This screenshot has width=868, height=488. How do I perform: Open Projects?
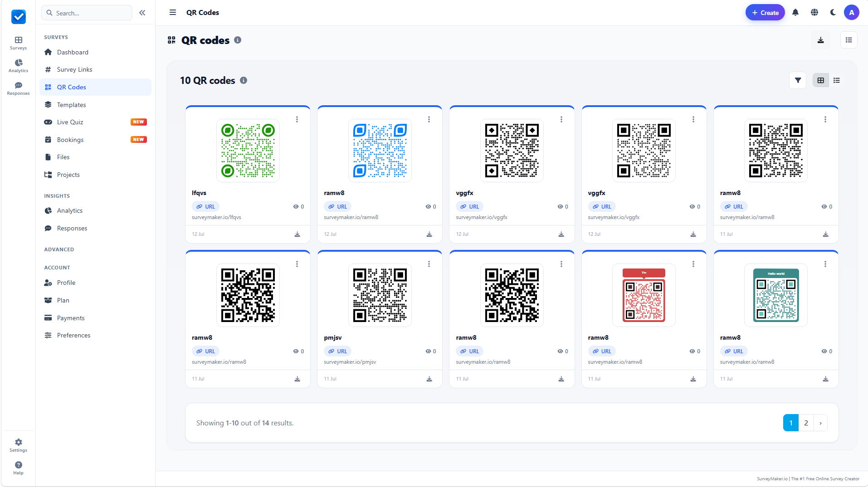click(x=95, y=175)
